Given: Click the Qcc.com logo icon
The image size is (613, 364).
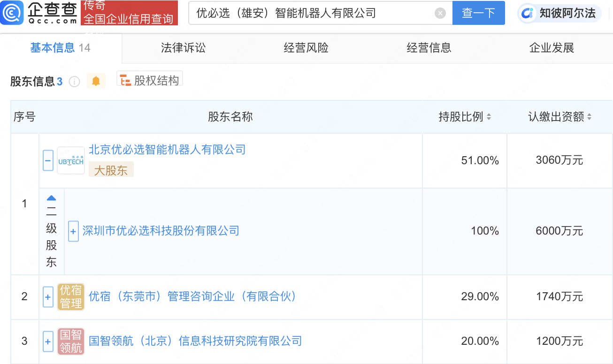Looking at the screenshot, I should (x=11, y=13).
